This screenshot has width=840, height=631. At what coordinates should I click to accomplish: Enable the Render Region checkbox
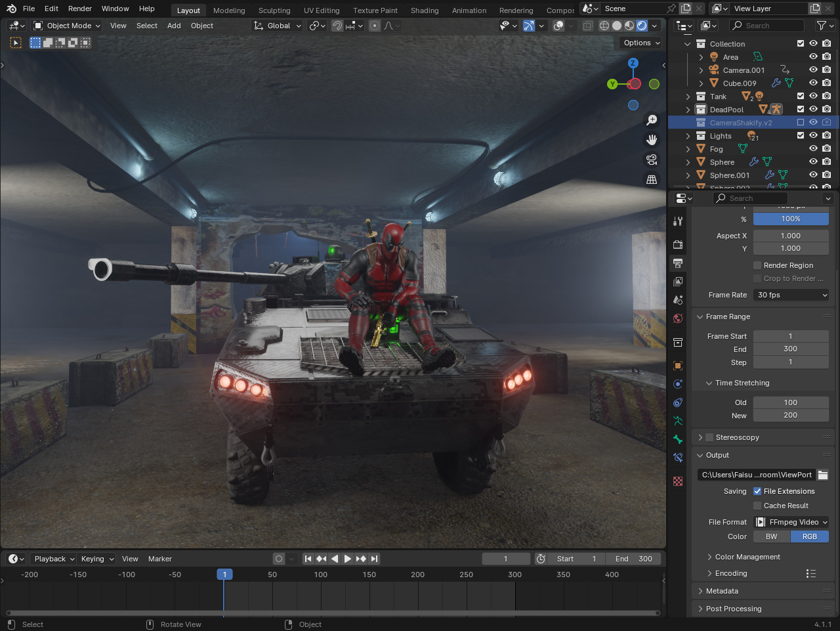pos(757,265)
